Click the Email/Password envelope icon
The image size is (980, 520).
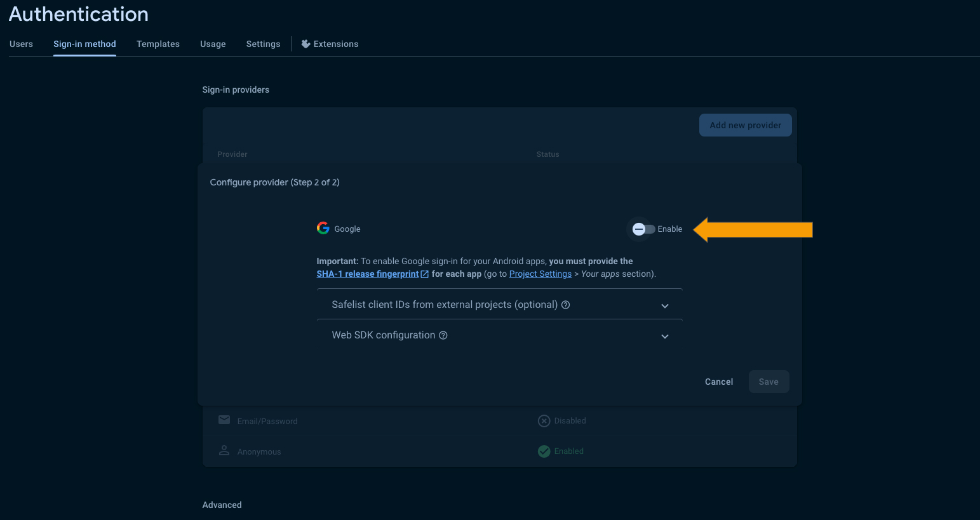(x=224, y=420)
